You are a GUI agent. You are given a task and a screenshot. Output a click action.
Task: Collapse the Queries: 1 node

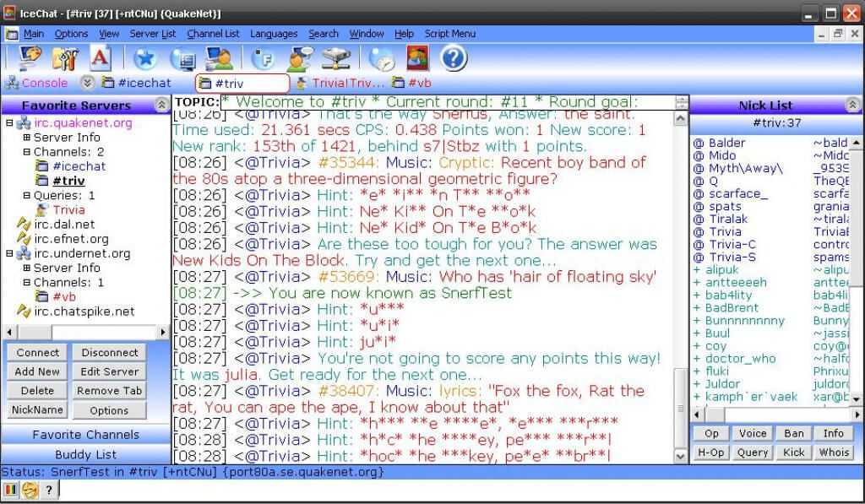point(26,195)
